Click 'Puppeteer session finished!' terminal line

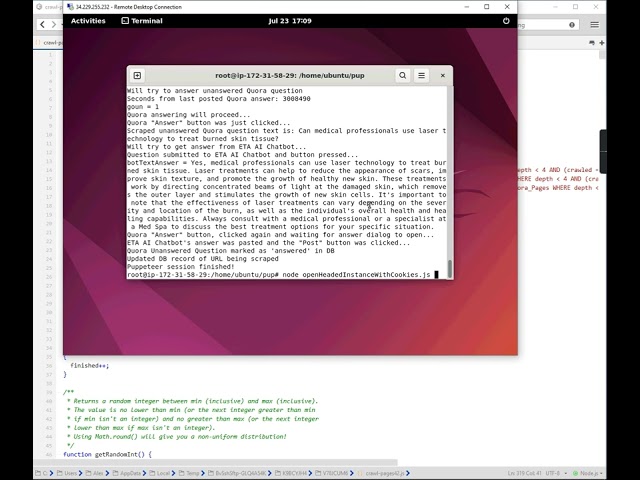point(180,267)
